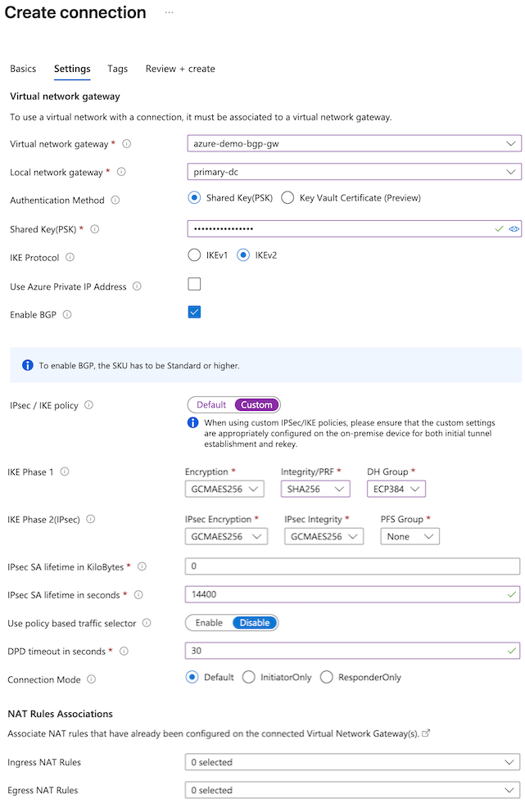This screenshot has height=812, width=525.
Task: Check Use Azure Private IP Address
Action: pos(194,284)
